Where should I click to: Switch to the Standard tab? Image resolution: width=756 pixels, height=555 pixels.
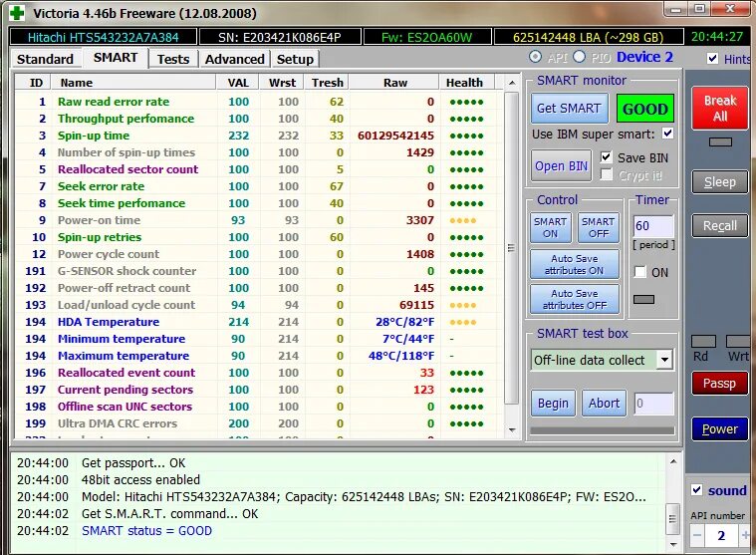[x=45, y=59]
